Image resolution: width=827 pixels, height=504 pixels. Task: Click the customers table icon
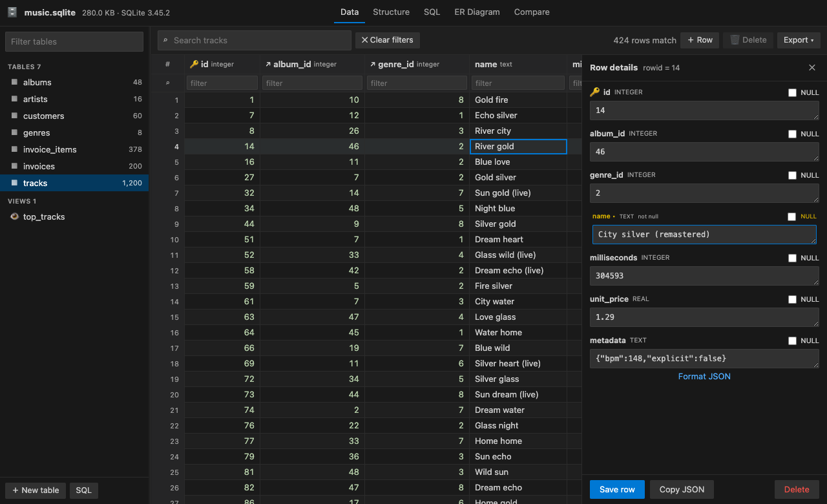[x=14, y=116]
